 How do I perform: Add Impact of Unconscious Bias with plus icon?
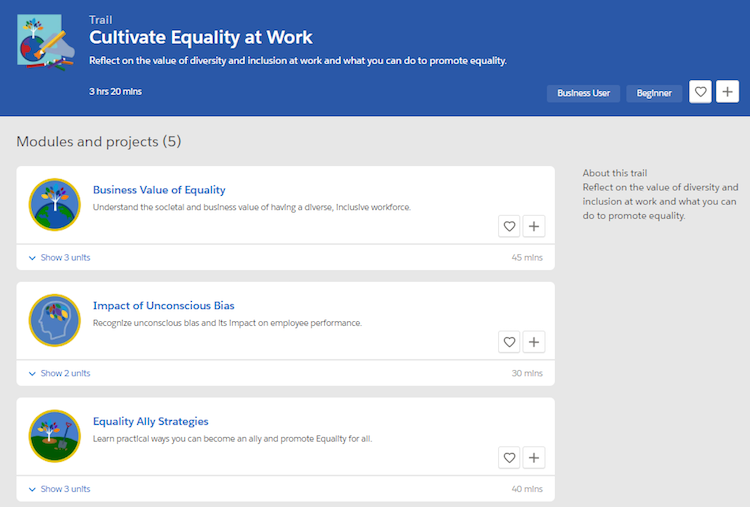(x=534, y=343)
